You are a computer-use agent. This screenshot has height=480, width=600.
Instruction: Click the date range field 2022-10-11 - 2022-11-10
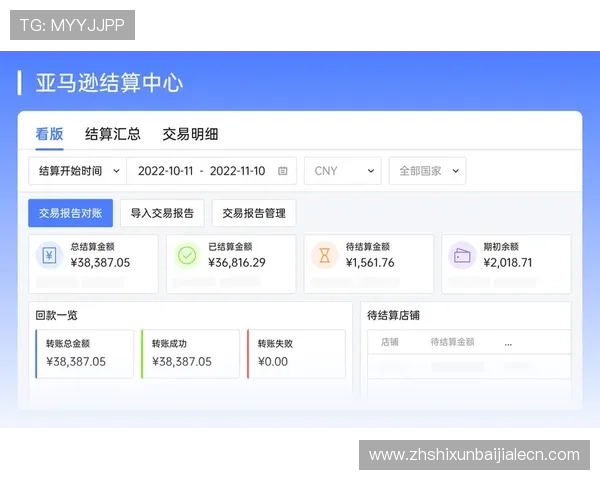[212, 171]
